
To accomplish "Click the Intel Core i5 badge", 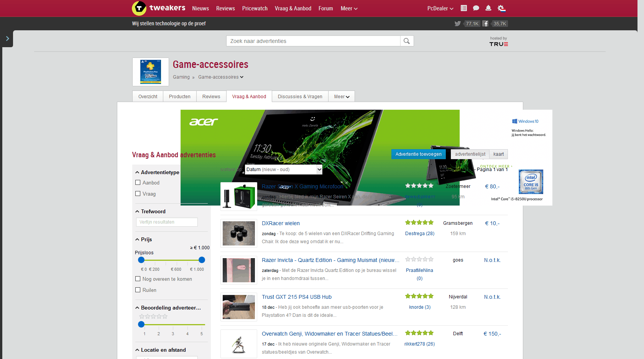I will pos(531,181).
